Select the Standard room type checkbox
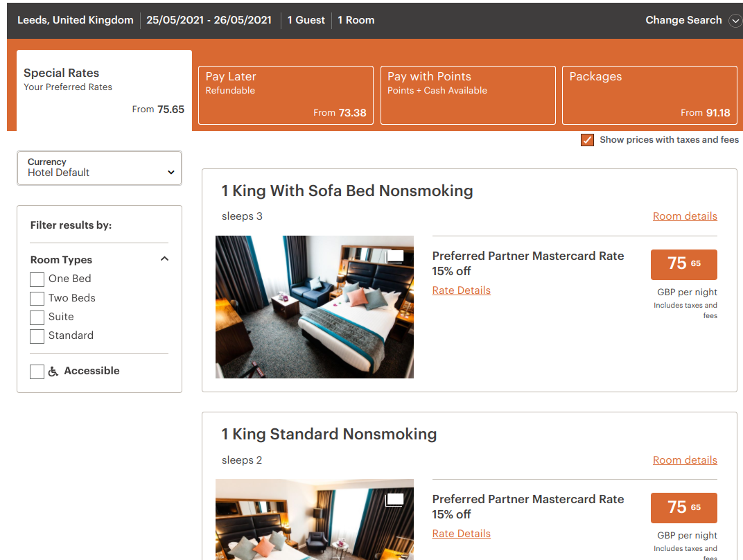The height and width of the screenshot is (560, 743). [x=37, y=336]
